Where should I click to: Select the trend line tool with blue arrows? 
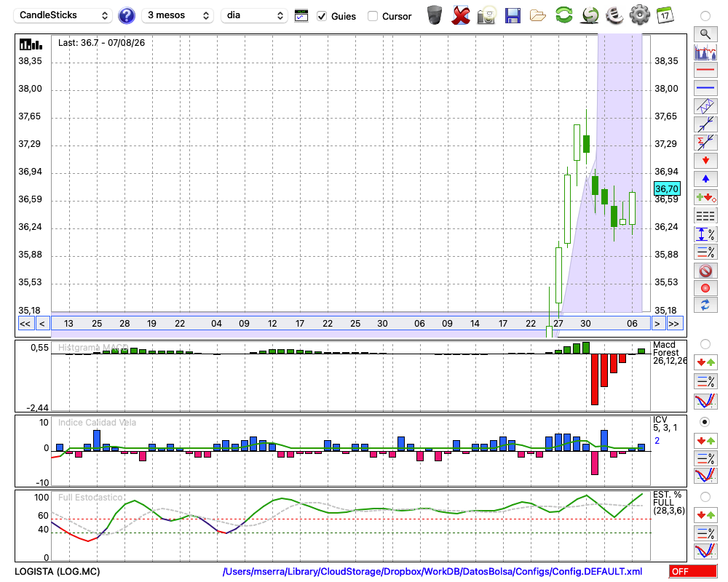tap(705, 124)
